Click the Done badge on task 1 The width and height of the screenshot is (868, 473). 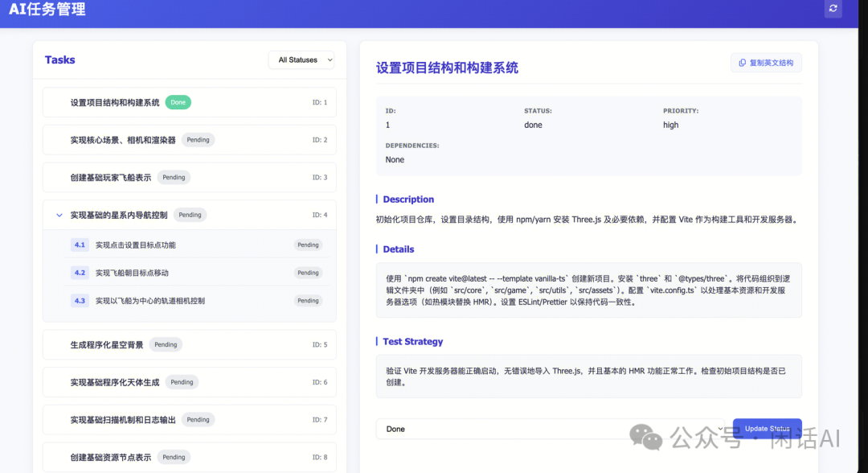178,102
